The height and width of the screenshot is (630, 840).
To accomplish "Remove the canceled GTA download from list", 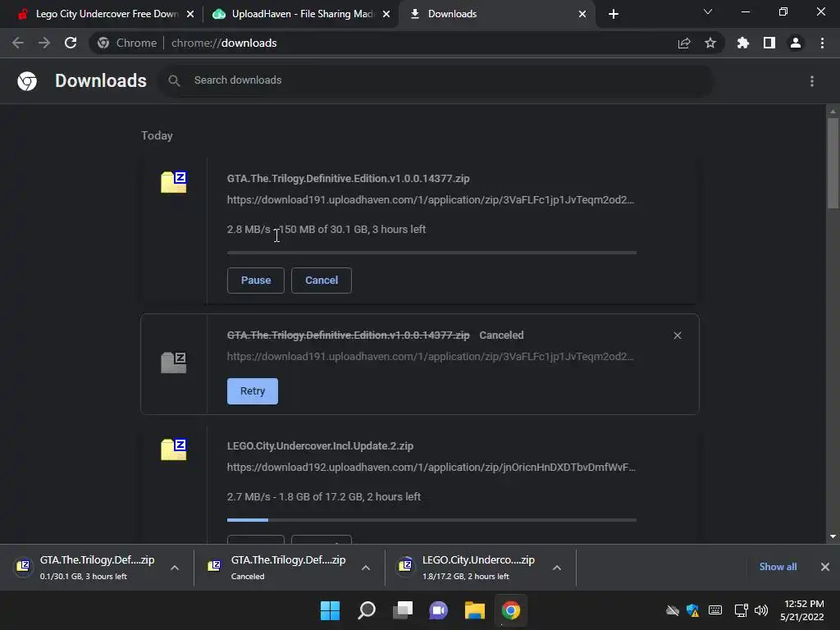I will (677, 336).
